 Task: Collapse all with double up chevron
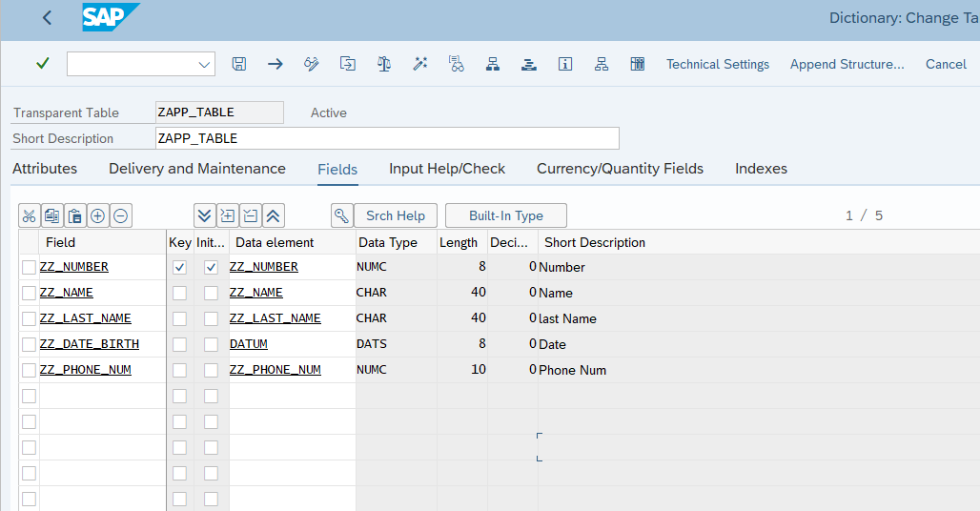pyautogui.click(x=274, y=216)
